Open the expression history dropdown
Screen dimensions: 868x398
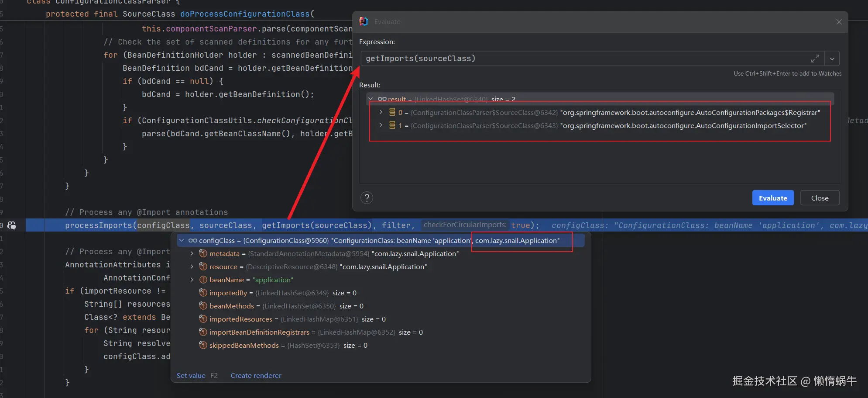tap(832, 59)
